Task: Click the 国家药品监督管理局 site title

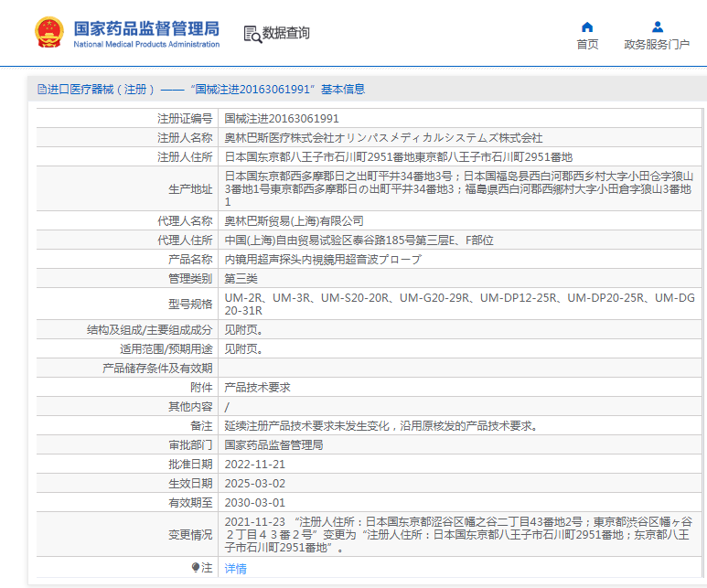Action: pos(146,28)
